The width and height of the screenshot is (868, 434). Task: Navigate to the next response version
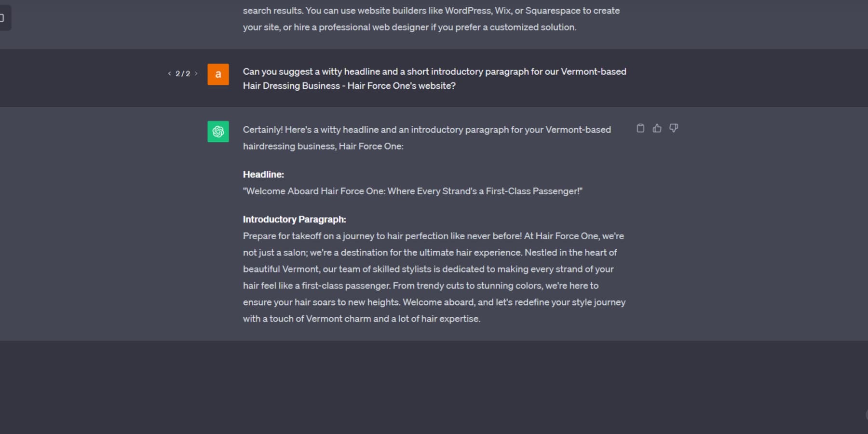click(196, 73)
